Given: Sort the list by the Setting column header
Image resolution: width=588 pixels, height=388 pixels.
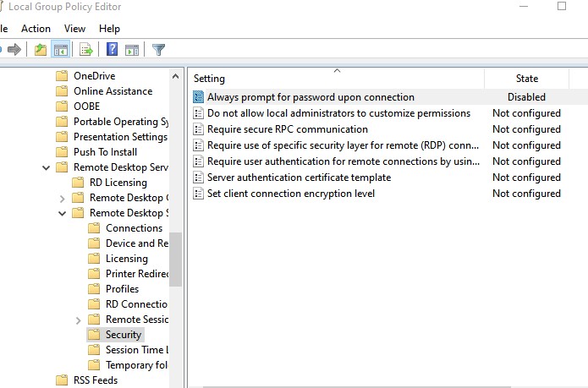Looking at the screenshot, I should (x=335, y=79).
